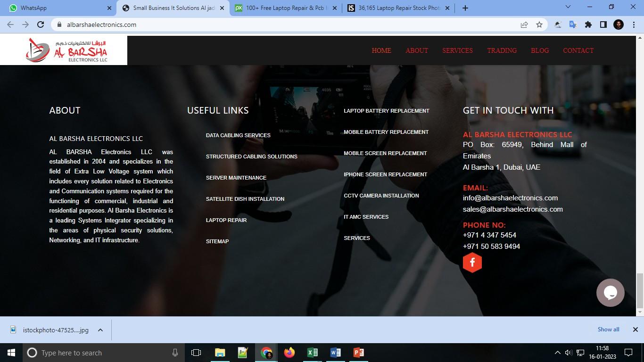644x362 pixels.
Task: Open PowerPoint from the taskbar
Action: [358, 353]
